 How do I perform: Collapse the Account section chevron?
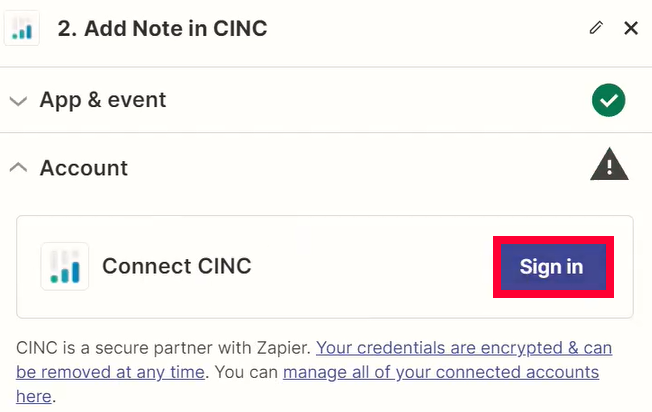(18, 168)
